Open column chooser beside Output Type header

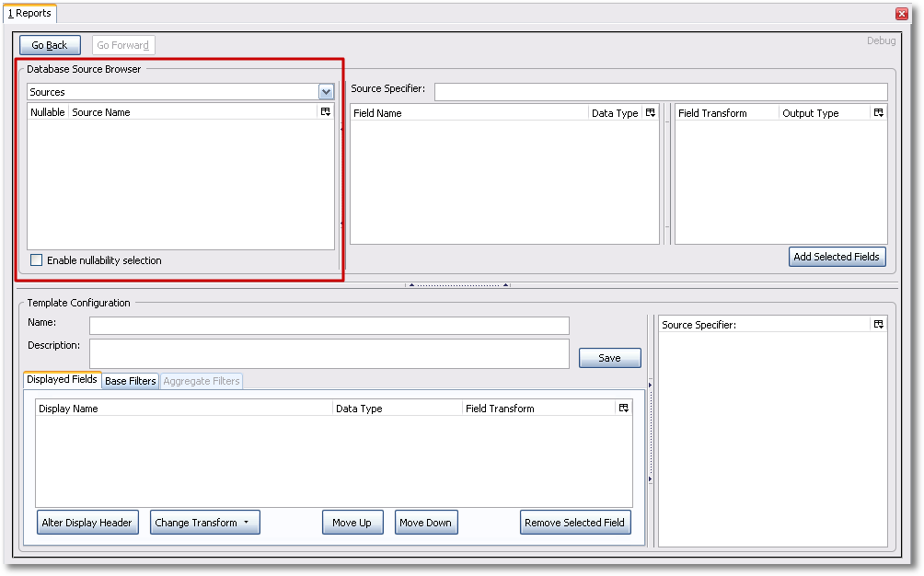[878, 113]
